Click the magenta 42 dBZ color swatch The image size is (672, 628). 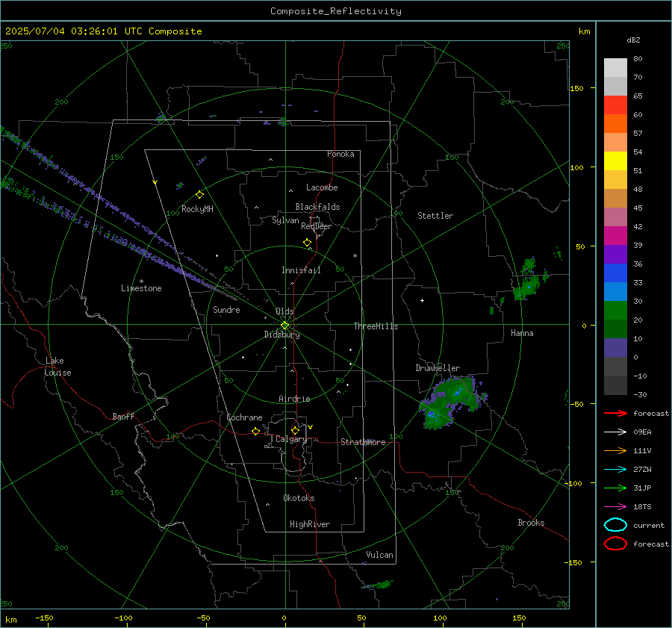click(x=615, y=235)
